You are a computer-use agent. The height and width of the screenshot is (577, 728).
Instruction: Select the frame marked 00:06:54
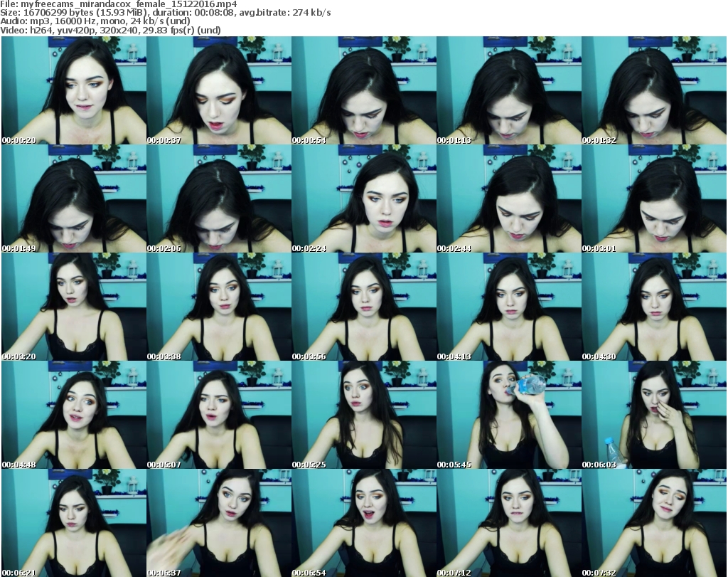point(364,523)
